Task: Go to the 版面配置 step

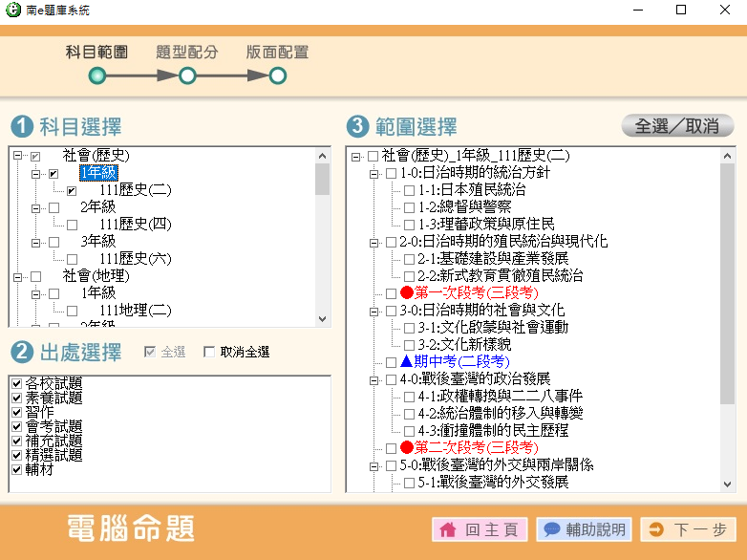Action: 277,75
